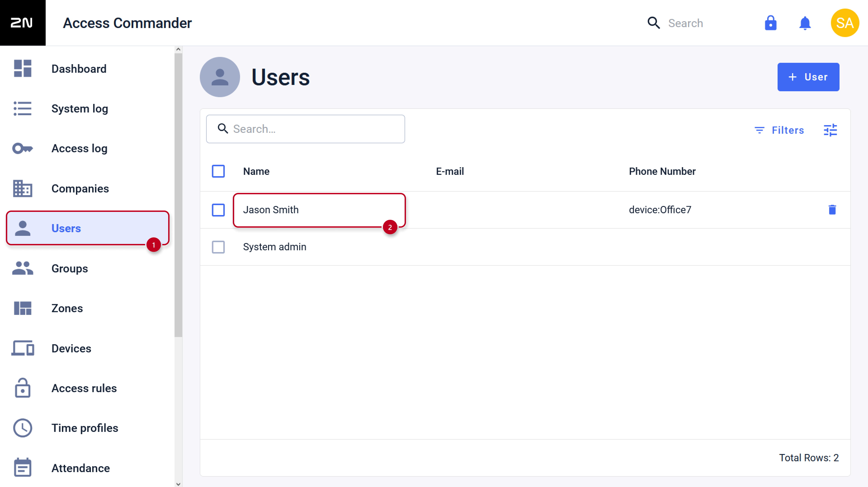Open System admin user details

(274, 247)
